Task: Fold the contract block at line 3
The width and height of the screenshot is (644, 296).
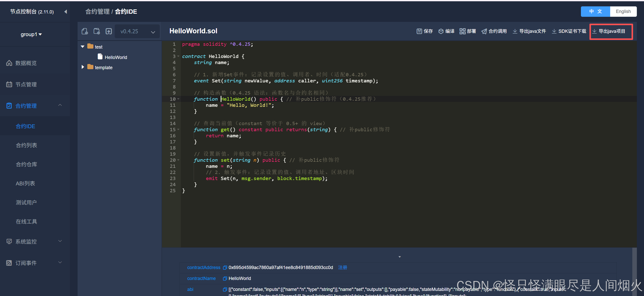Action: (x=179, y=56)
